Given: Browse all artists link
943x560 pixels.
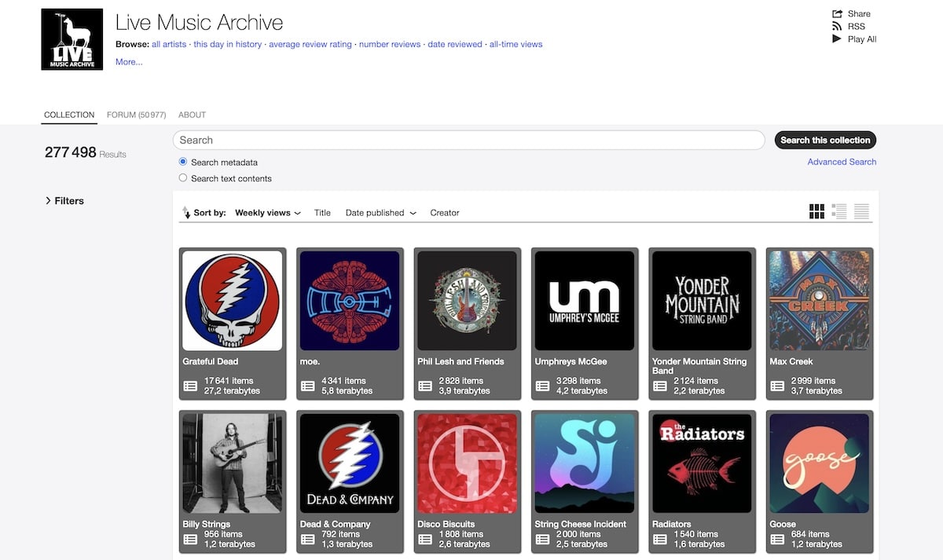Looking at the screenshot, I should 169,44.
